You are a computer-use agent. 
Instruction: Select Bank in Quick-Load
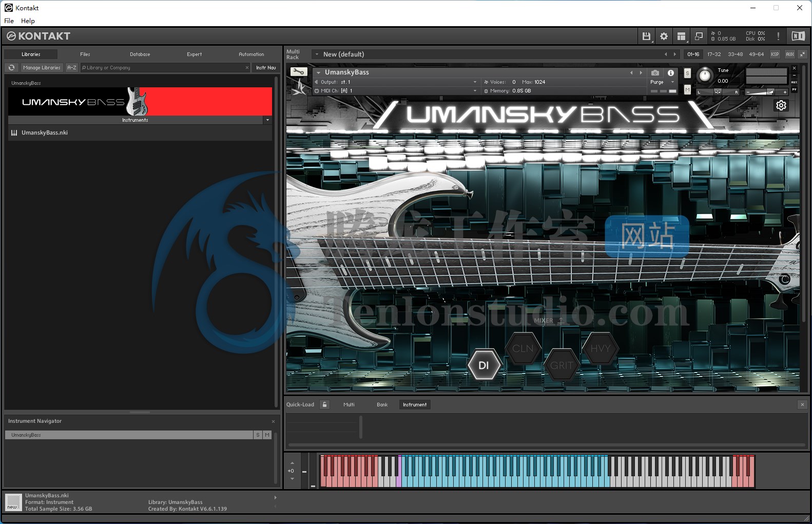pos(382,405)
